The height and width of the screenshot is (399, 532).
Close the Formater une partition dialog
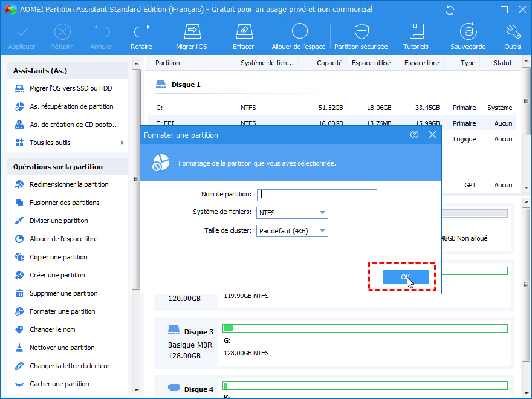point(432,135)
